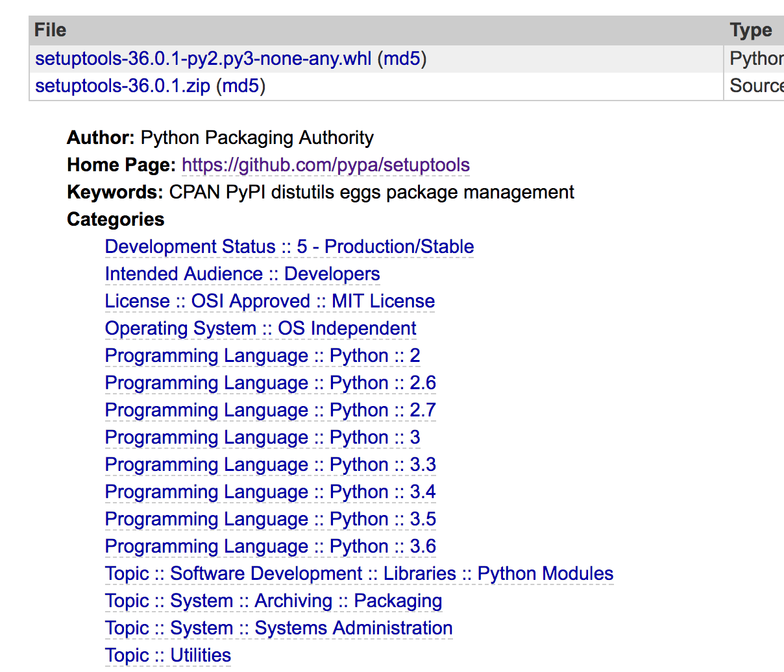
Task: Open Programming Language Python 3.5 category
Action: (271, 519)
